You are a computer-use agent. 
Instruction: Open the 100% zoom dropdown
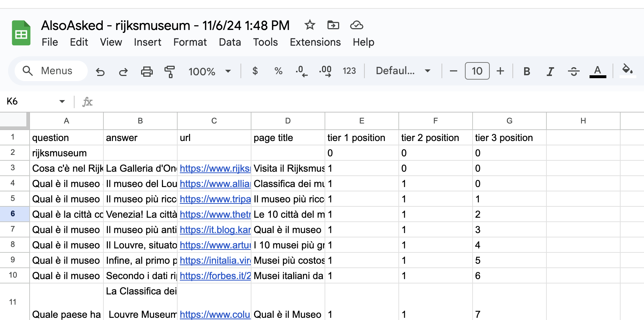[x=209, y=71]
